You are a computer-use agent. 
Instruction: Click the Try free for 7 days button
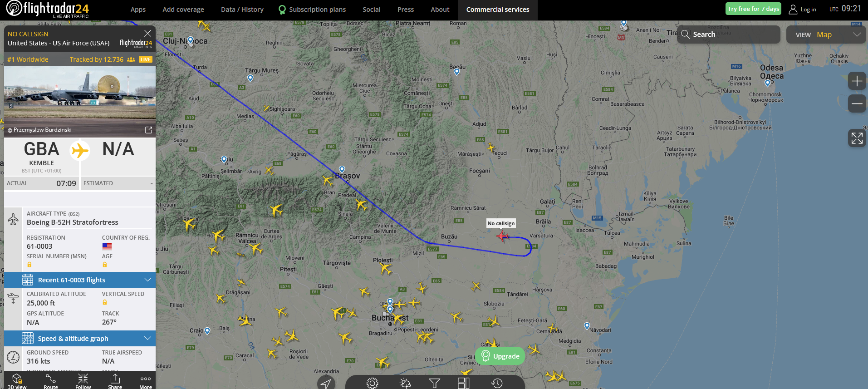click(753, 9)
